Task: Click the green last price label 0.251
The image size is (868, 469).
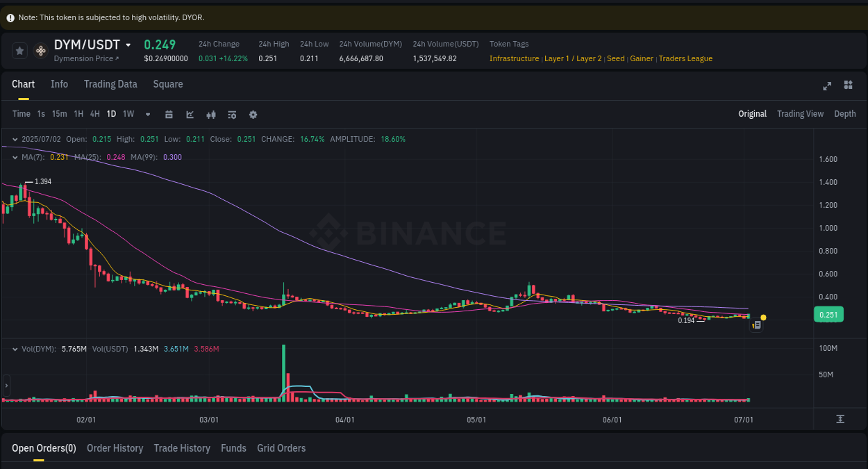Action: pos(828,314)
